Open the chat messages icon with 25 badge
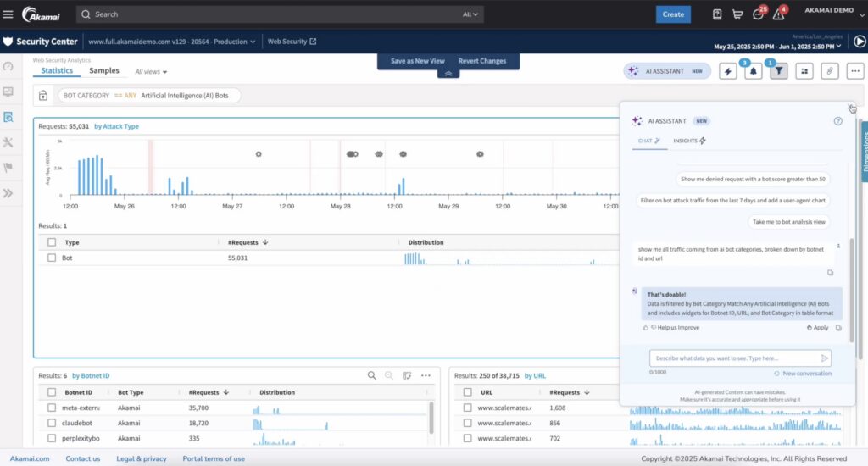Viewport: 868px width, 466px height. tap(759, 14)
